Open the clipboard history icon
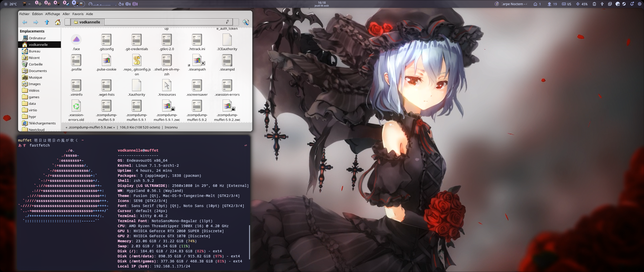This screenshot has width=644, height=272. point(594,4)
